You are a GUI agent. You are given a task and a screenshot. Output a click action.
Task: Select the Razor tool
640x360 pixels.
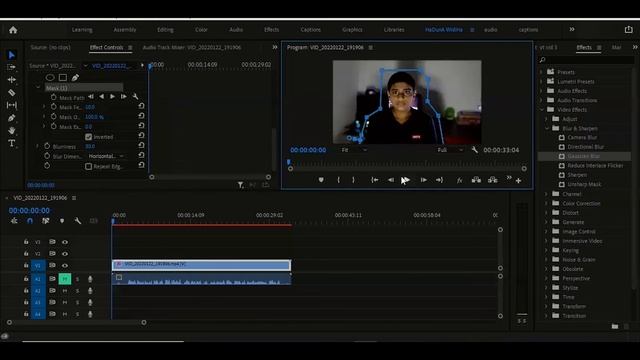11,93
